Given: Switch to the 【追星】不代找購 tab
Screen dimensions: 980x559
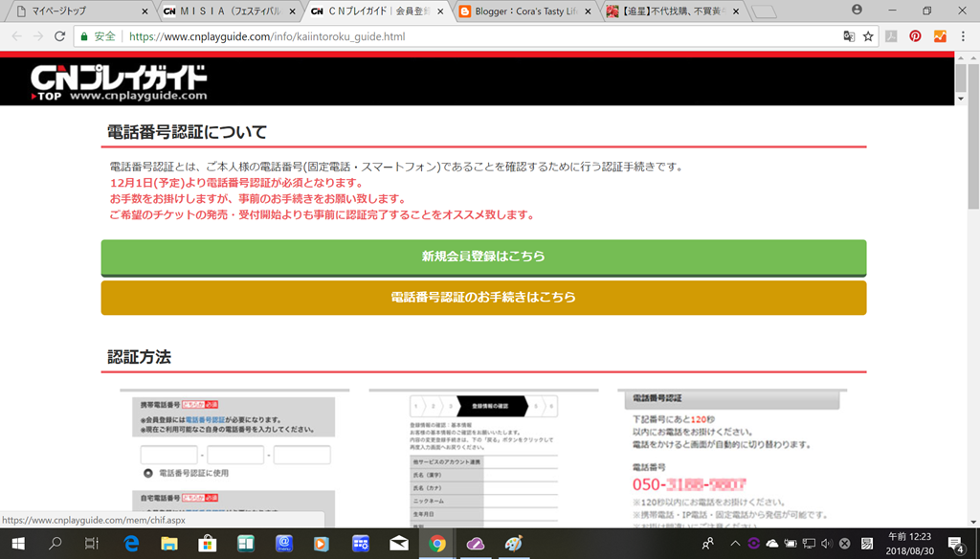Looking at the screenshot, I should pyautogui.click(x=672, y=11).
